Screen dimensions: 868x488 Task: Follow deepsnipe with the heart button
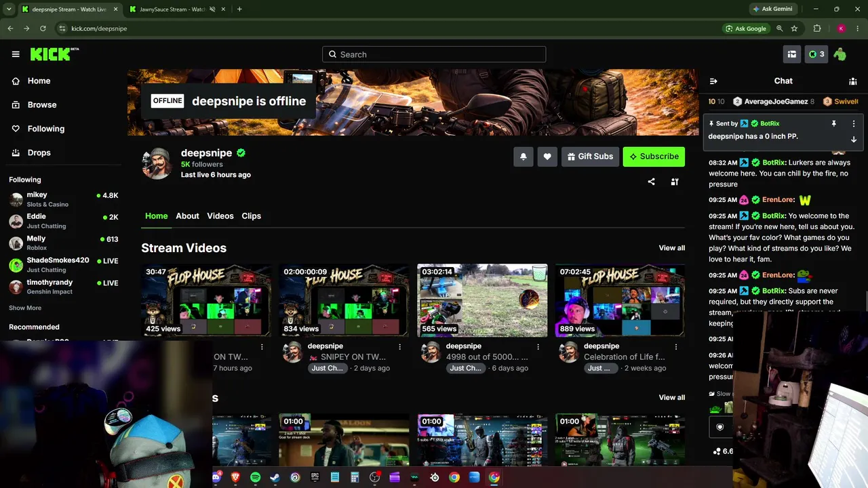point(547,157)
